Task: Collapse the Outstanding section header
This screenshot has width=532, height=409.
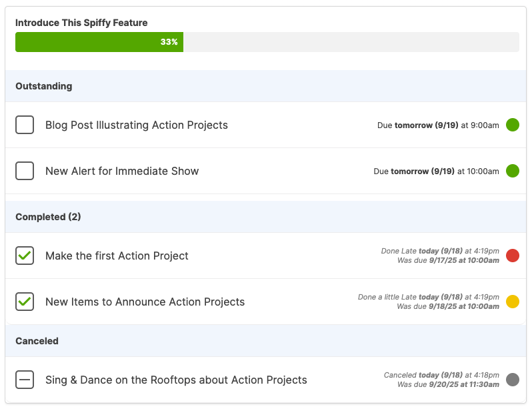Action: [44, 86]
